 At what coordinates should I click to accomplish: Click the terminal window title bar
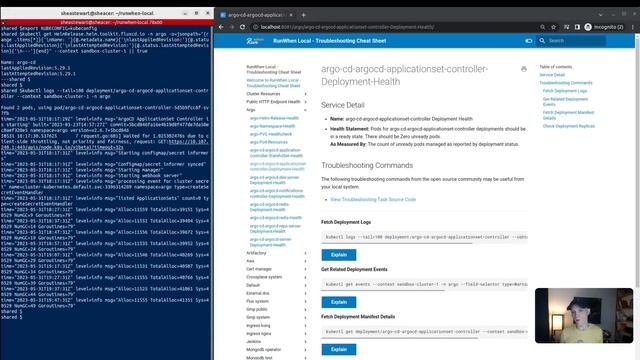point(107,13)
